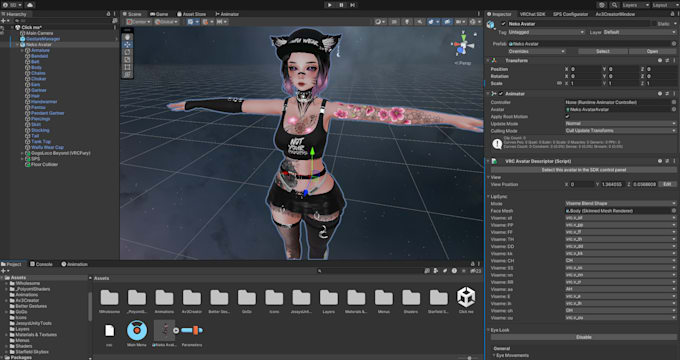This screenshot has height=360, width=680.
Task: Toggle 2D view button in Scene
Action: point(394,22)
